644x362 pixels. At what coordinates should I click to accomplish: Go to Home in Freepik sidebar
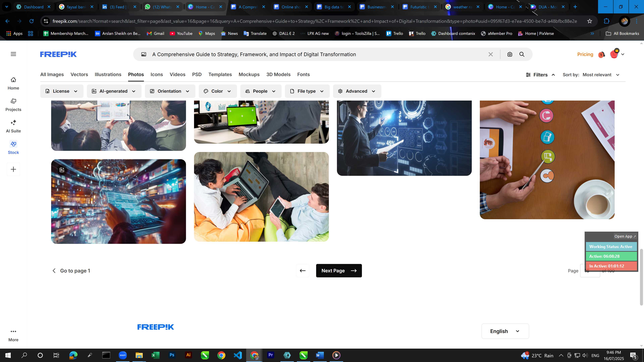[13, 83]
